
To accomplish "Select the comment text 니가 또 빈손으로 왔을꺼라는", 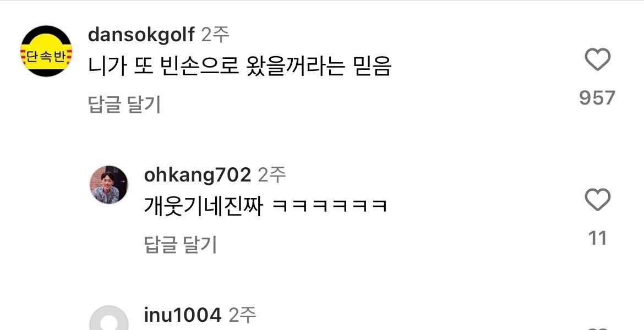I will [216, 66].
